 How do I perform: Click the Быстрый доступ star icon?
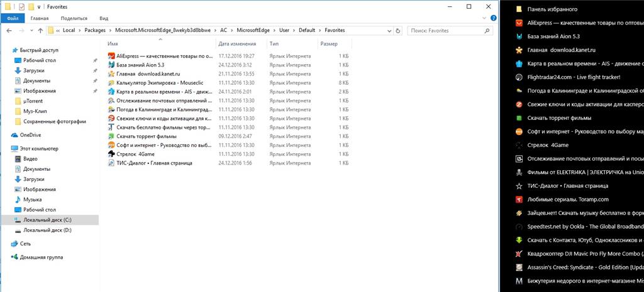(15, 50)
